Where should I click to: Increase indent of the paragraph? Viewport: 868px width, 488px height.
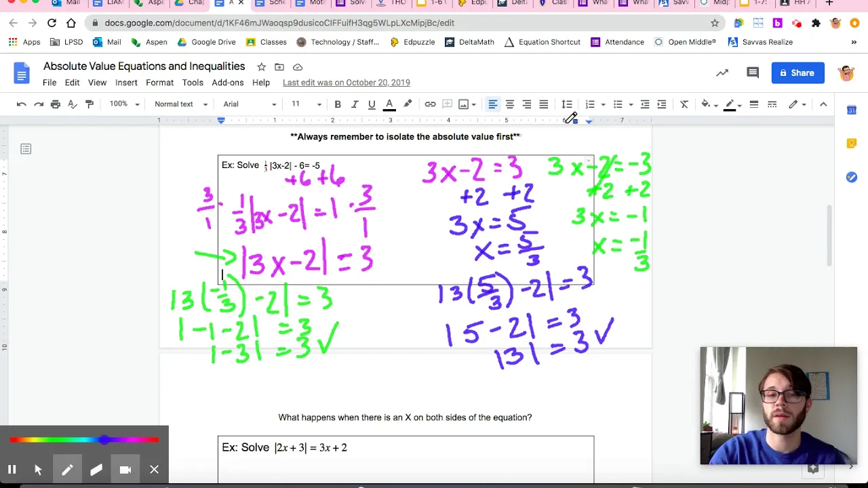[x=662, y=104]
